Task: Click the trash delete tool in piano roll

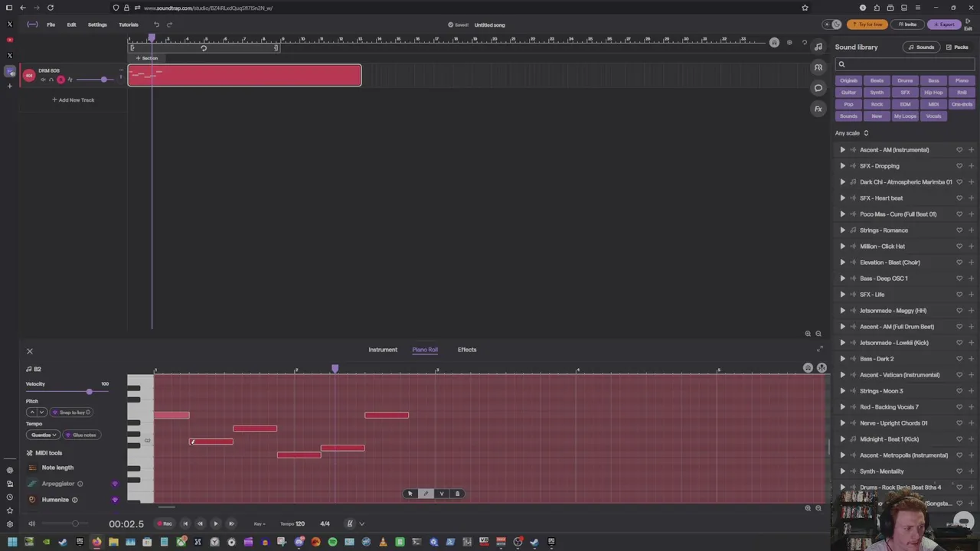Action: [458, 494]
